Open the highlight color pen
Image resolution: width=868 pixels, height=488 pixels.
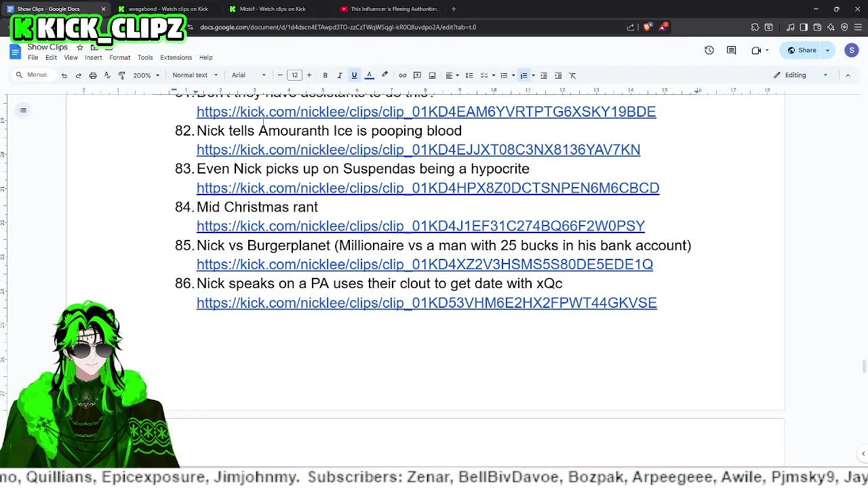click(x=384, y=75)
